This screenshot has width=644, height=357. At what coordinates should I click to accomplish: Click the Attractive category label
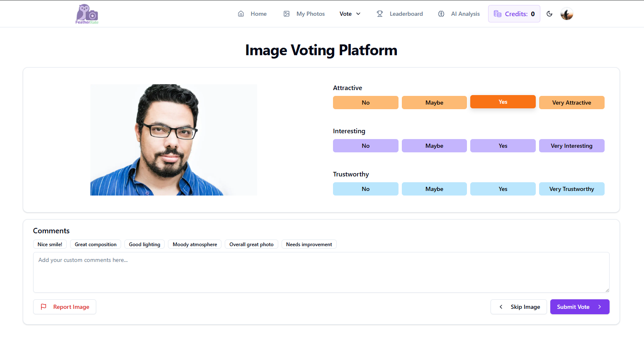348,88
